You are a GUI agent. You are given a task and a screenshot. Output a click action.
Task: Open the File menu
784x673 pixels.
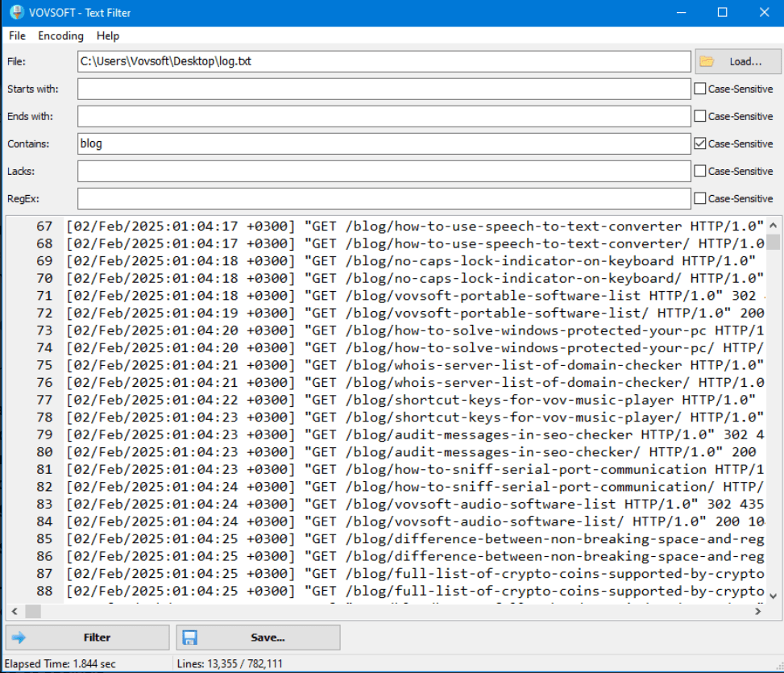17,36
